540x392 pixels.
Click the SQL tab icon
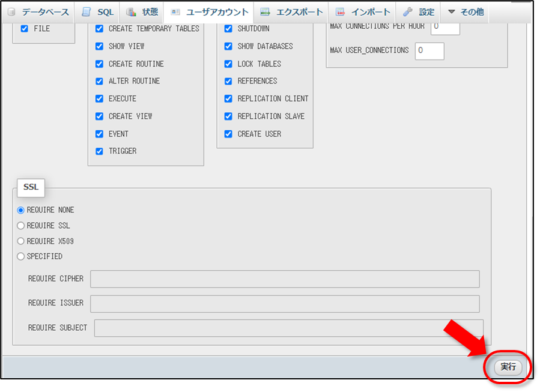point(86,12)
